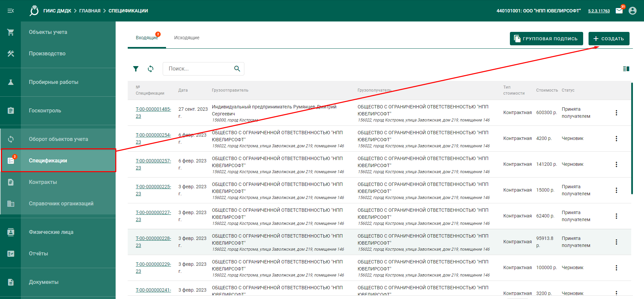Click the file icon for Документы
644x299 pixels.
point(11,282)
